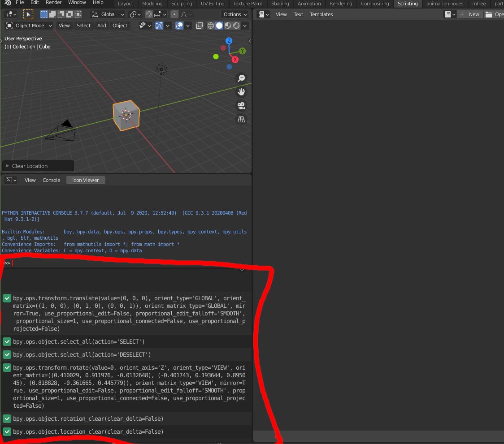Choose Intersect Selection mode icon

coord(78,14)
